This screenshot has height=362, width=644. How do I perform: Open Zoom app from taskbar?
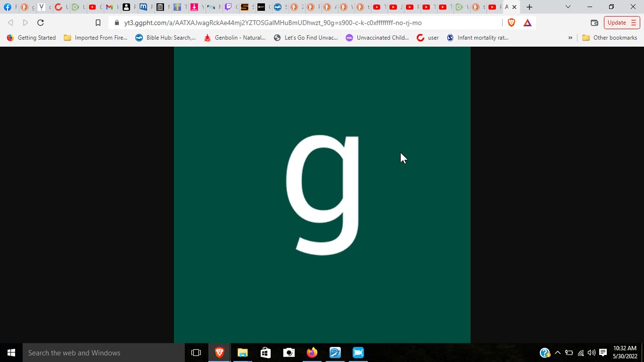coord(358,353)
